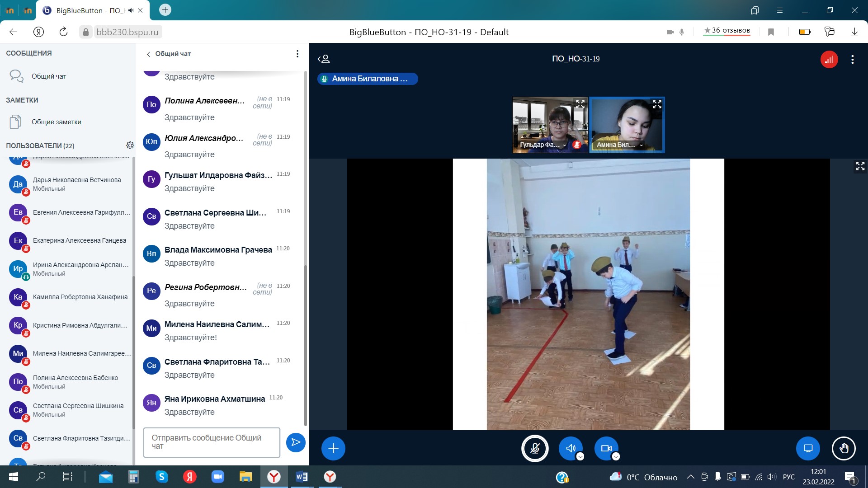Hide the user list panel with the person icon

[324, 59]
